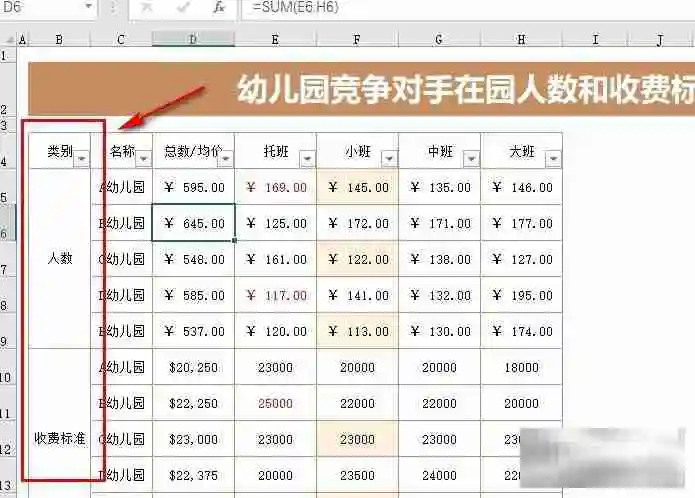695x498 pixels.
Task: Select cell ¥ 146.00
Action: pos(521,187)
